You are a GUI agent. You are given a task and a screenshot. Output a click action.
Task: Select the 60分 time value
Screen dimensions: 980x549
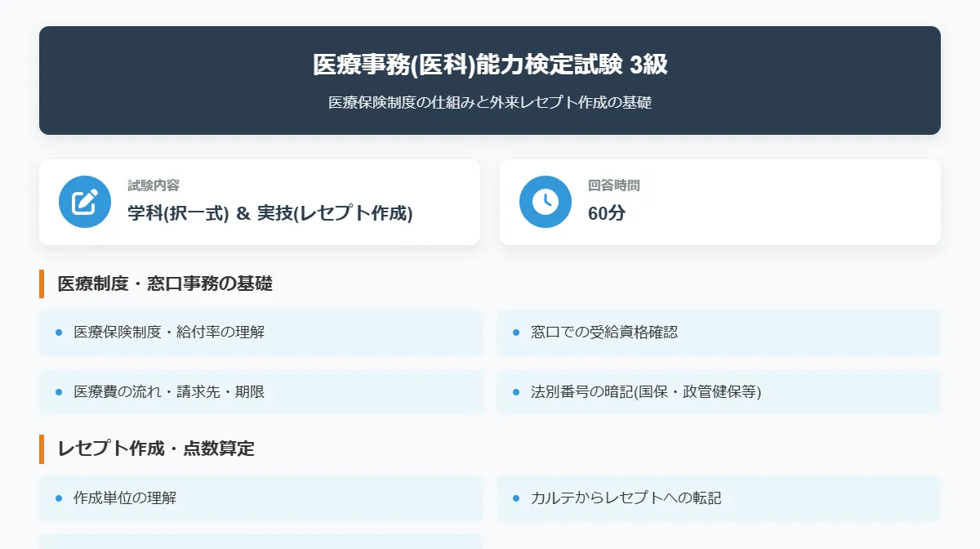pyautogui.click(x=607, y=213)
